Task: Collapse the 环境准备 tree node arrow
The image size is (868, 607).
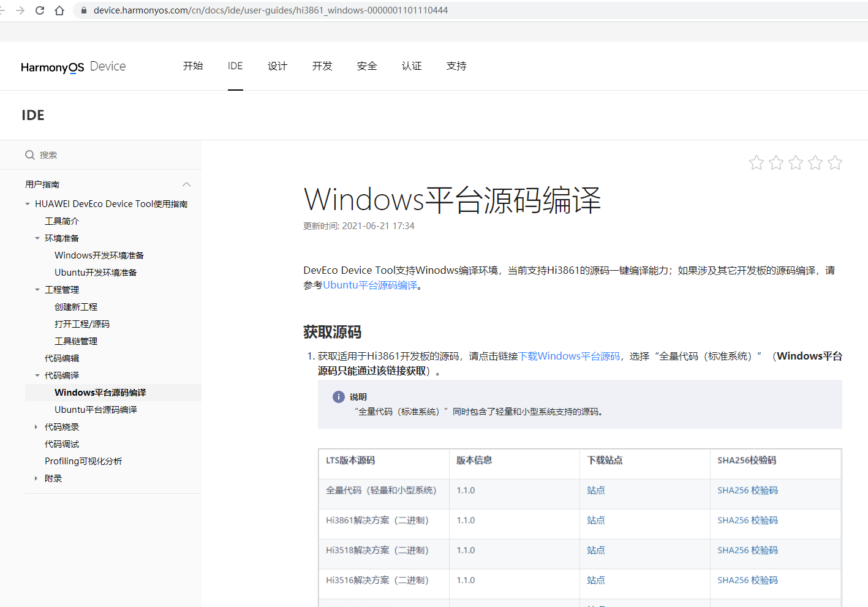Action: [37, 238]
